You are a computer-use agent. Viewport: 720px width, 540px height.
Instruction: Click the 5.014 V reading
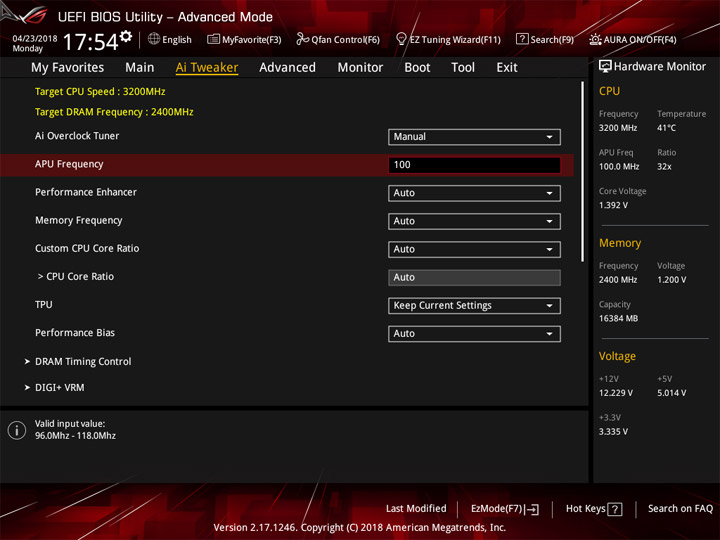pos(672,393)
